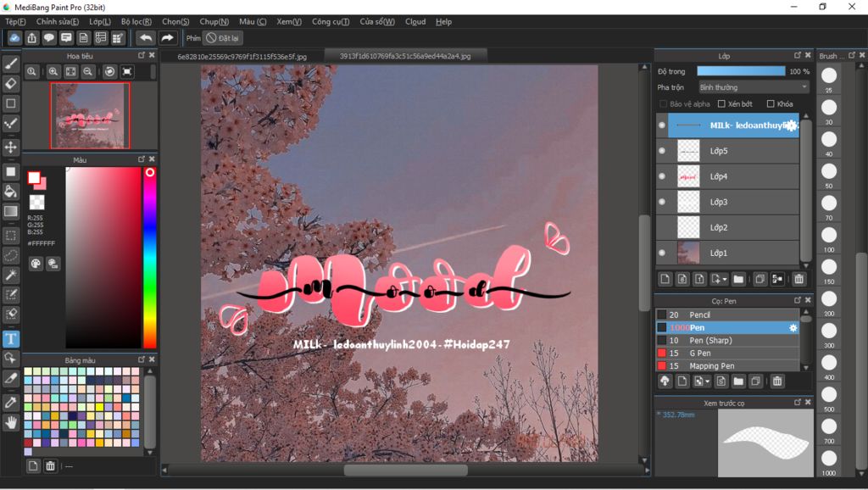868x490 pixels.
Task: Toggle visibility of Lớp4 layer
Action: (661, 176)
